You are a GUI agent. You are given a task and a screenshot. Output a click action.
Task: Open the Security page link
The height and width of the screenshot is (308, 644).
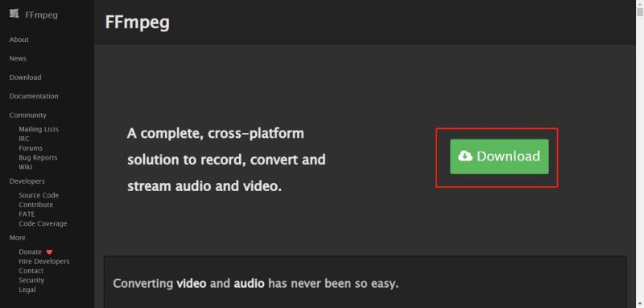tap(31, 281)
